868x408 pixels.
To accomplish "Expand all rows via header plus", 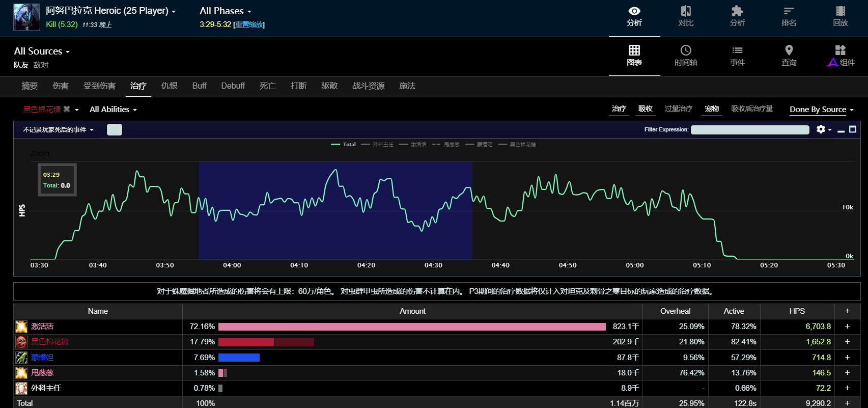I will click(847, 311).
